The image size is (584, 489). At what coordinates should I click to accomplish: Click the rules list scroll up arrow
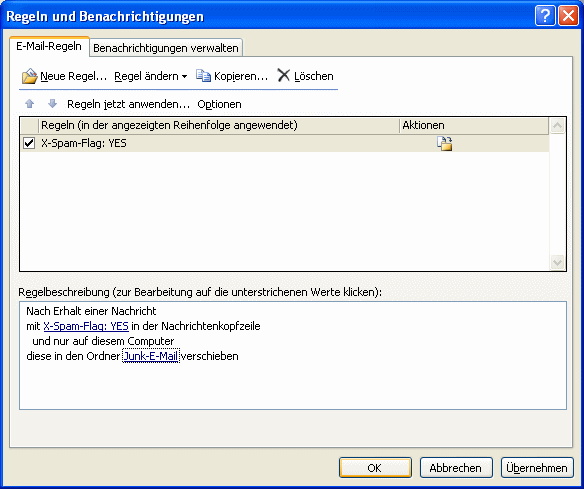pos(558,126)
